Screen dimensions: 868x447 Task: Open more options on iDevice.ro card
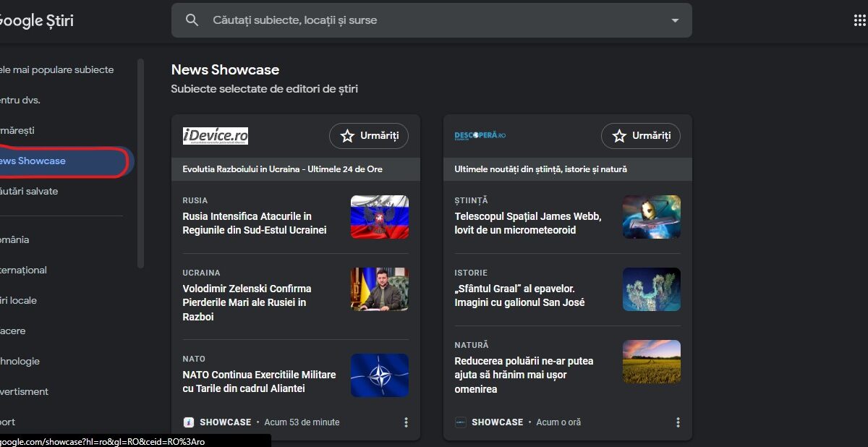tap(406, 422)
